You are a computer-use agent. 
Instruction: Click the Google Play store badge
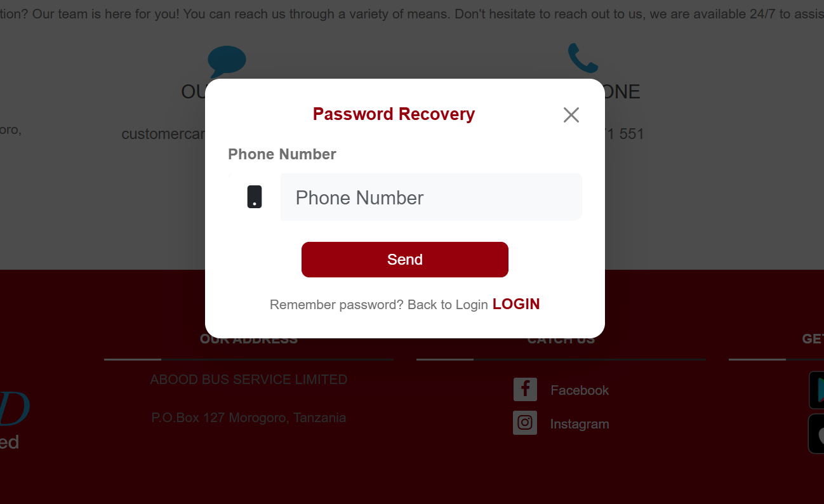pyautogui.click(x=816, y=390)
